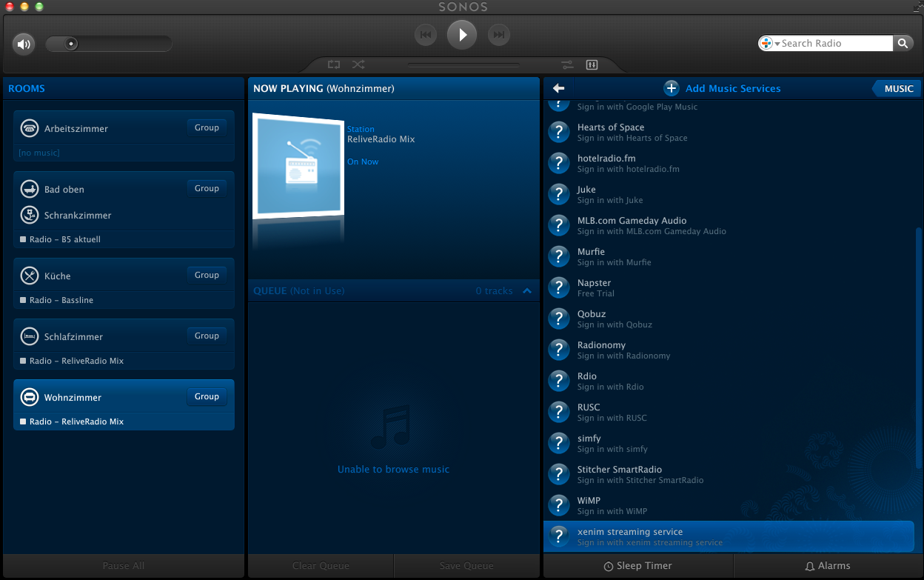
Task: Click the Napster question icon
Action: tap(558, 287)
